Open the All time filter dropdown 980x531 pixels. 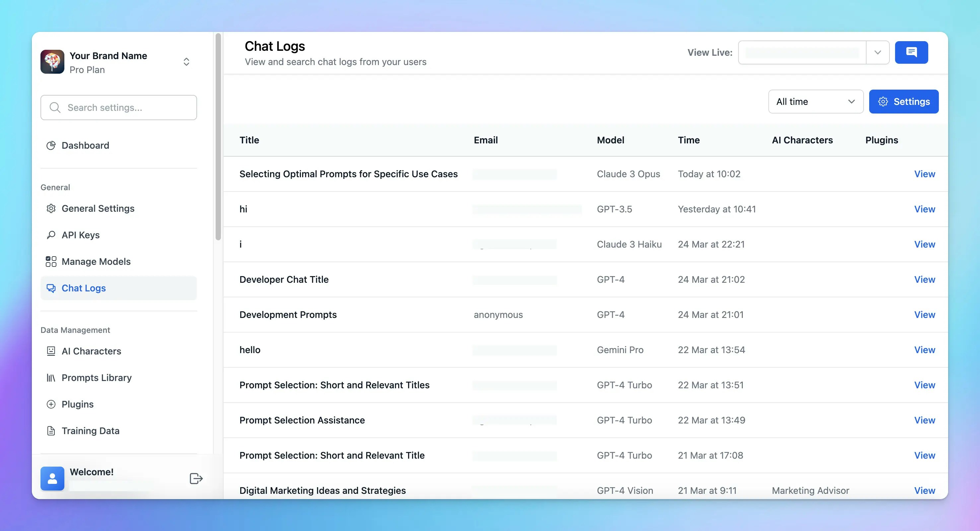click(x=816, y=102)
